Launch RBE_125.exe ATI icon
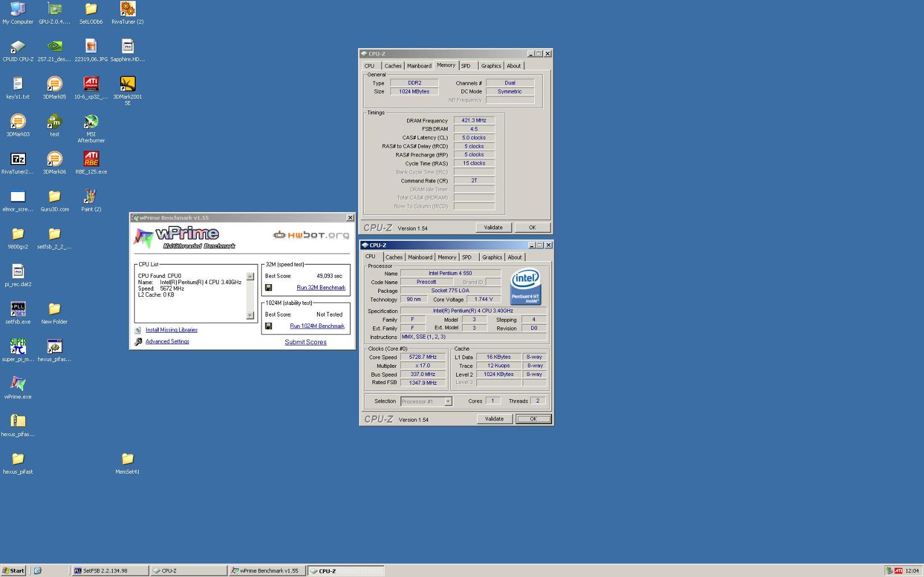 (91, 159)
